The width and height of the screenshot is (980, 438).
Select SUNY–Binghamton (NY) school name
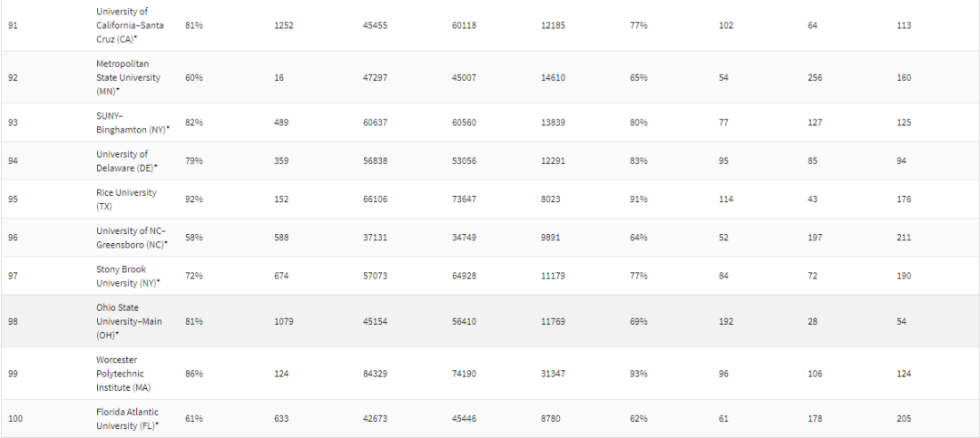pyautogui.click(x=132, y=122)
